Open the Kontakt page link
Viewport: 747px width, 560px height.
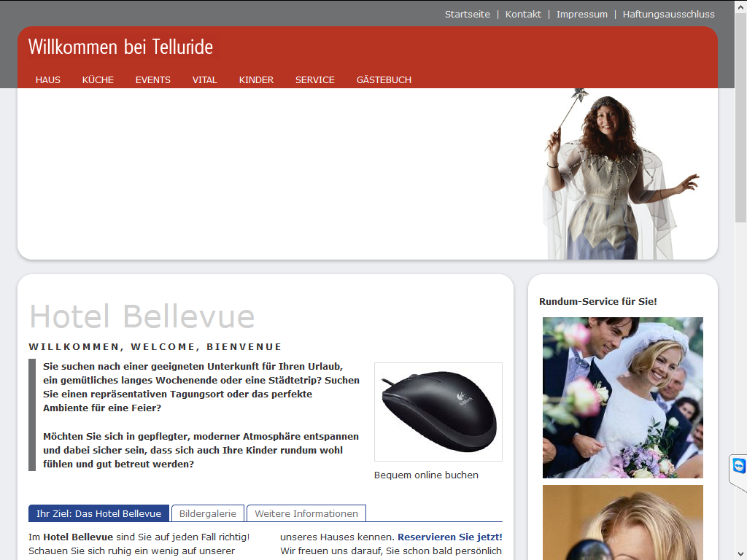click(523, 15)
